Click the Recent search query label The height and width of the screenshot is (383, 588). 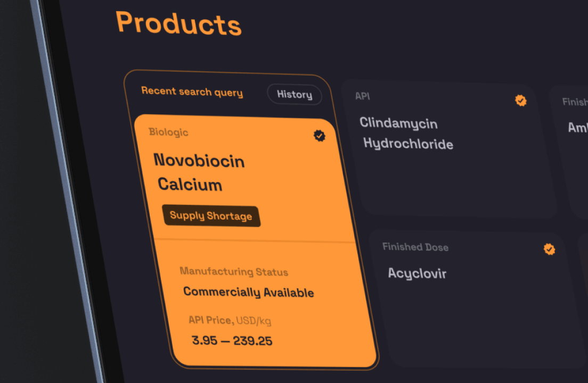click(x=192, y=91)
